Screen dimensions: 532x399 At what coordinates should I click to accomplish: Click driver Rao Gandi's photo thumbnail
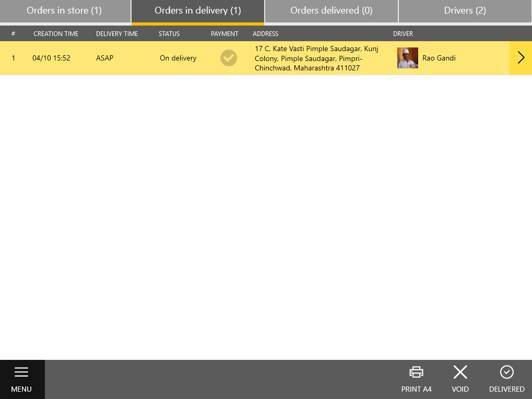click(407, 58)
